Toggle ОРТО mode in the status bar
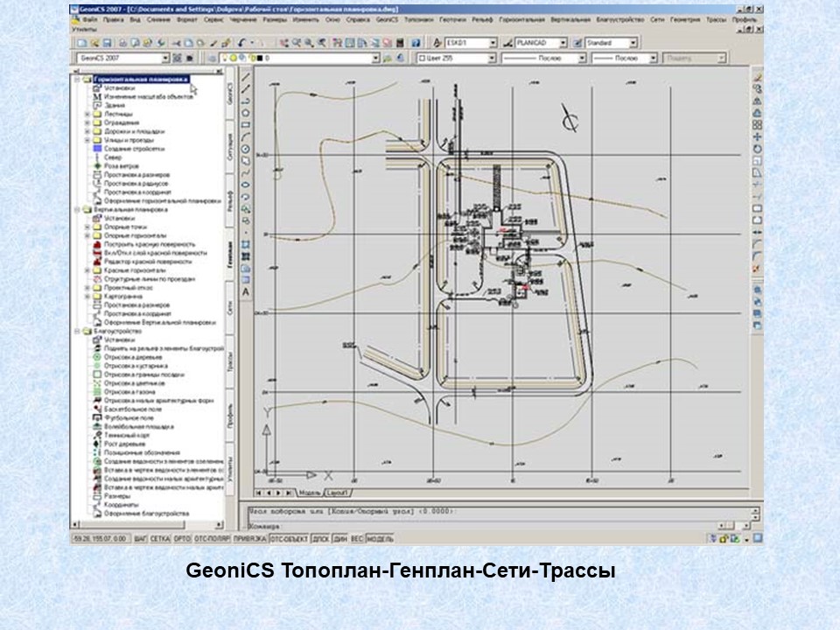Screen dimensions: 840x630 (x=182, y=538)
